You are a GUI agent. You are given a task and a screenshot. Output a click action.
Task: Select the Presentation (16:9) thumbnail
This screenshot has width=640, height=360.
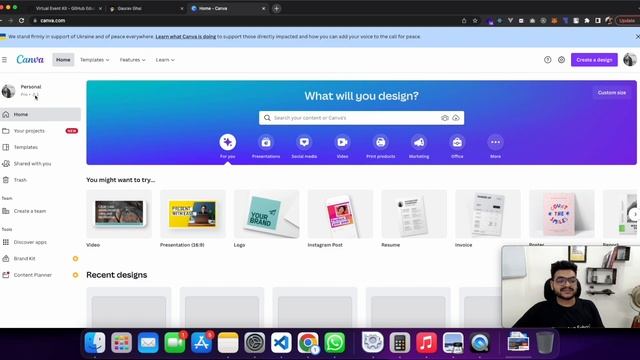tap(193, 214)
